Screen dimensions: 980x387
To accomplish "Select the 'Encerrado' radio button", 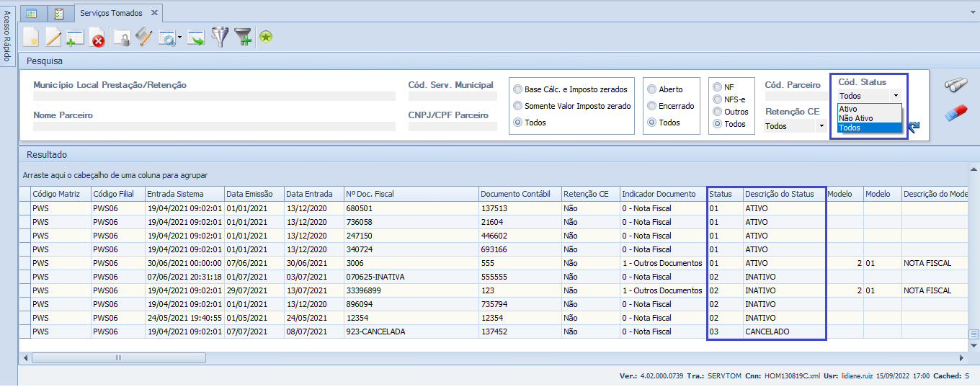I will coord(652,106).
